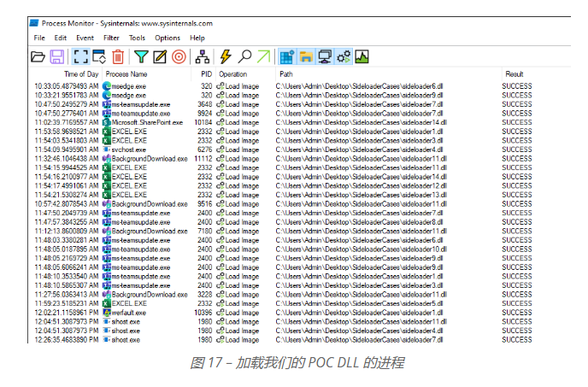Click the Time of Day column header

[81, 74]
